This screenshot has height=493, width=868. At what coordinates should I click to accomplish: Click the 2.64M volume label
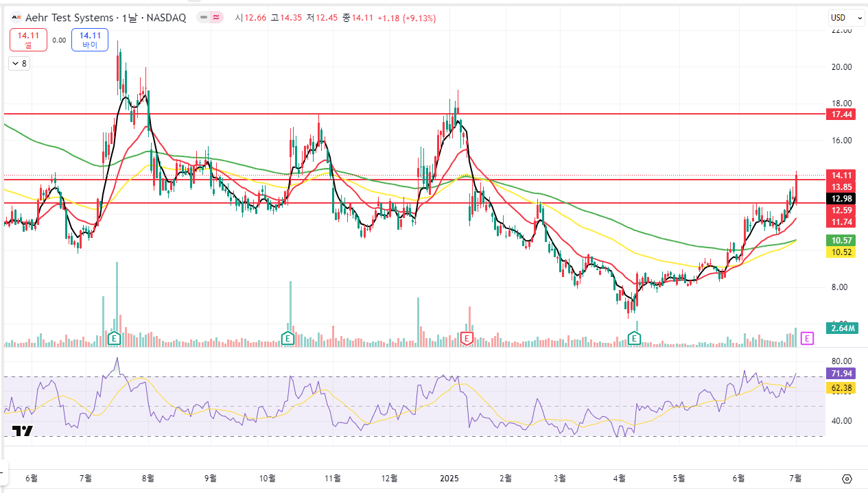pos(842,328)
